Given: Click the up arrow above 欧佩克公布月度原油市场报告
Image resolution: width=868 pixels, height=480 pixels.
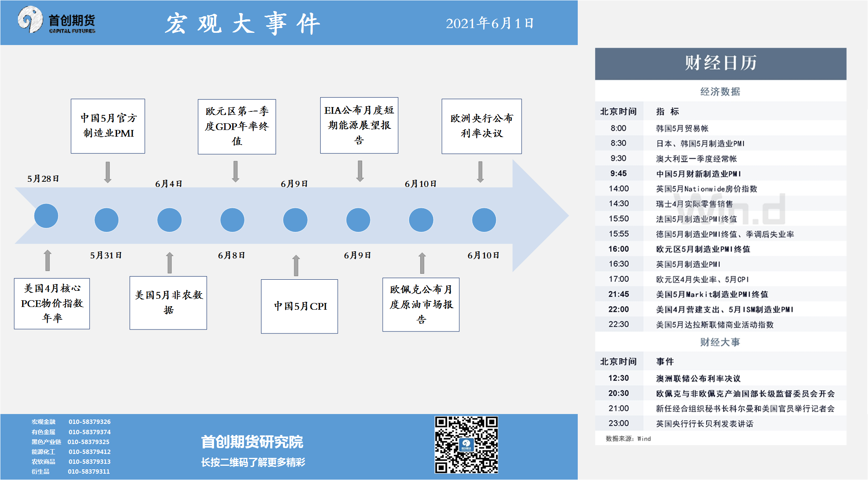Looking at the screenshot, I should coord(422,263).
